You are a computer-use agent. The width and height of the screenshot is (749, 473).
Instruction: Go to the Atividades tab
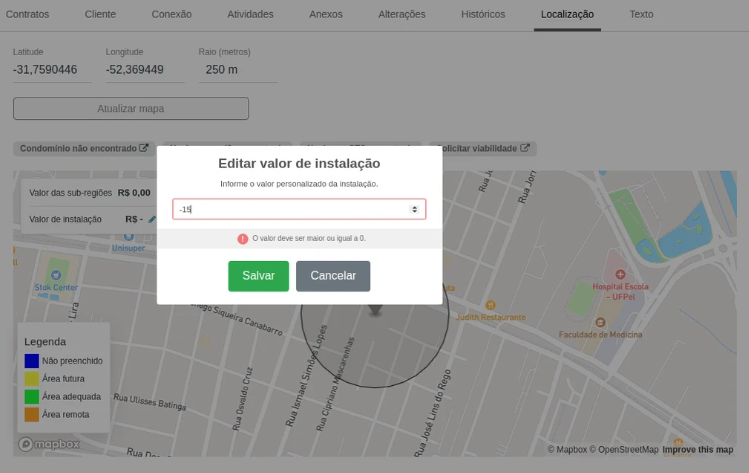tap(250, 14)
